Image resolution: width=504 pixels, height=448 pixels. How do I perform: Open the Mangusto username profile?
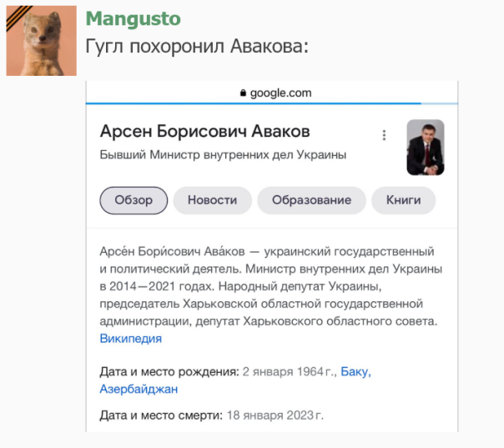point(133,19)
